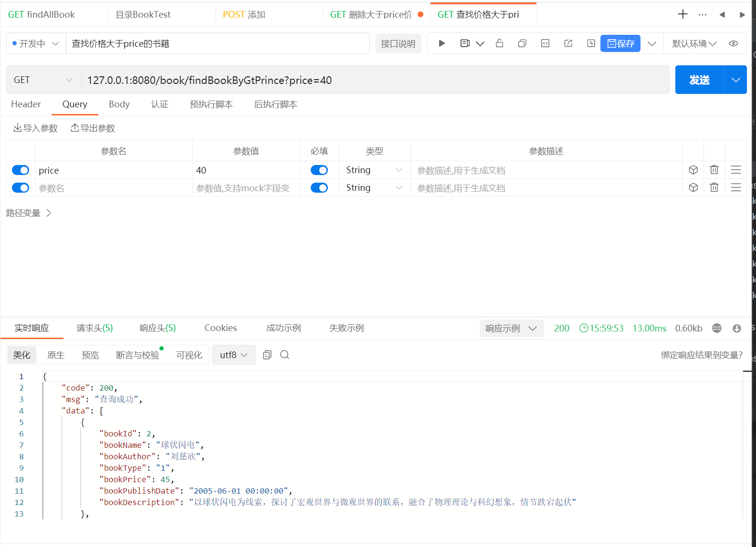
Task: Open the 后执行脚本 tab
Action: 276,104
